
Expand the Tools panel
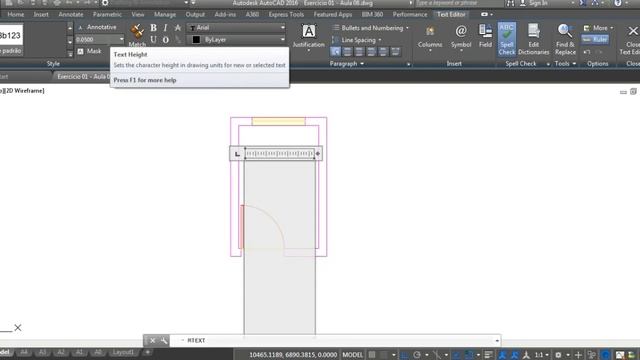coord(565,64)
